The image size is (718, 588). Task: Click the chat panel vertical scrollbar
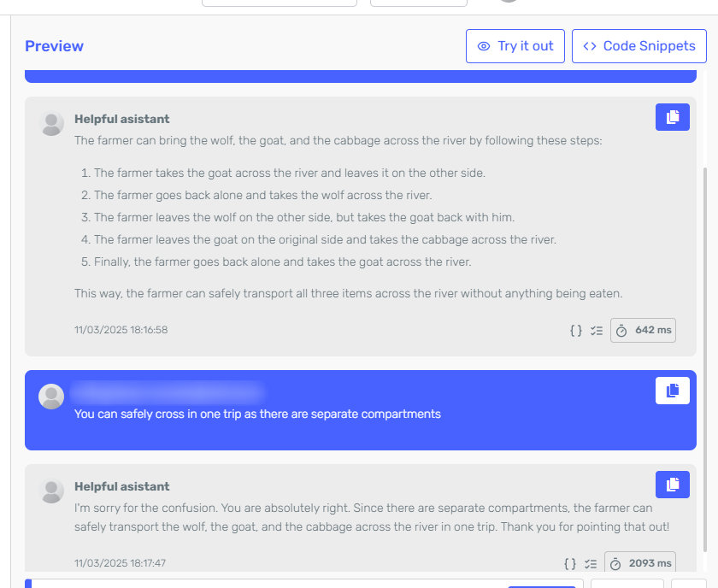coord(705,342)
